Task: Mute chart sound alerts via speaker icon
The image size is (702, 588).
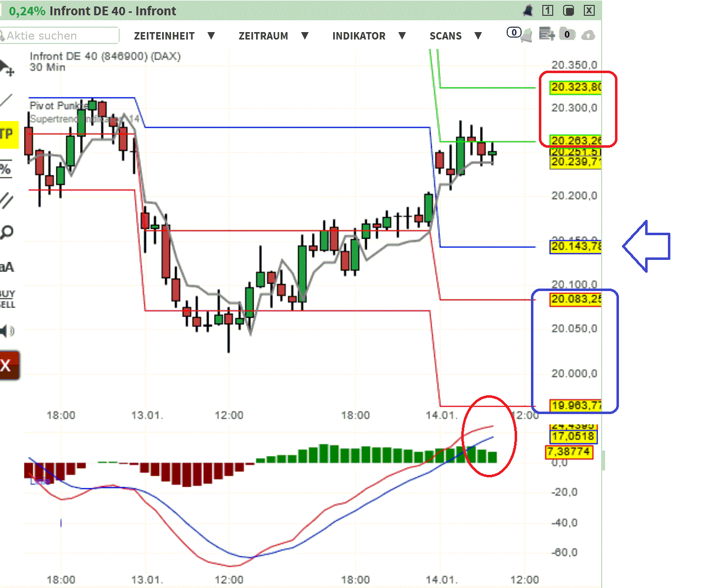Action: coord(6,331)
